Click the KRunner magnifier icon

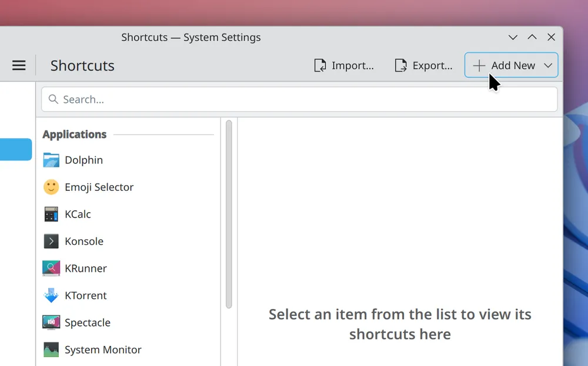click(x=51, y=268)
